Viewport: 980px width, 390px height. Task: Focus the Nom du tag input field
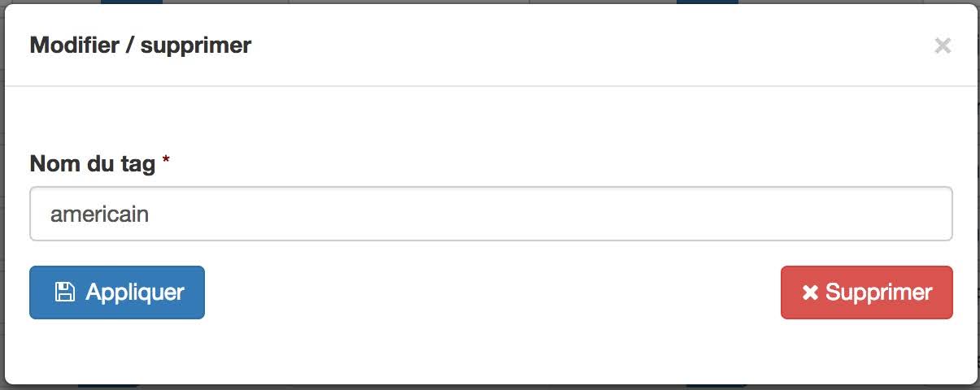pyautogui.click(x=490, y=214)
